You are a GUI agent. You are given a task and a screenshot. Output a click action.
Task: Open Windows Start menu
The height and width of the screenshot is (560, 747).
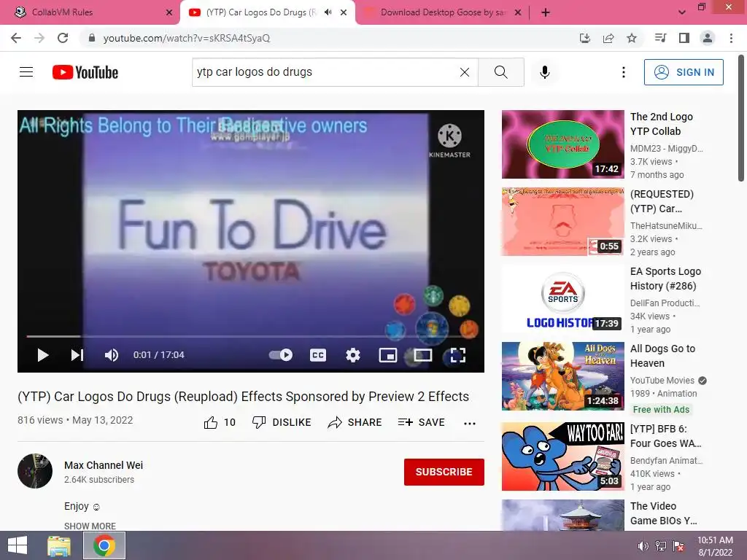pos(18,545)
